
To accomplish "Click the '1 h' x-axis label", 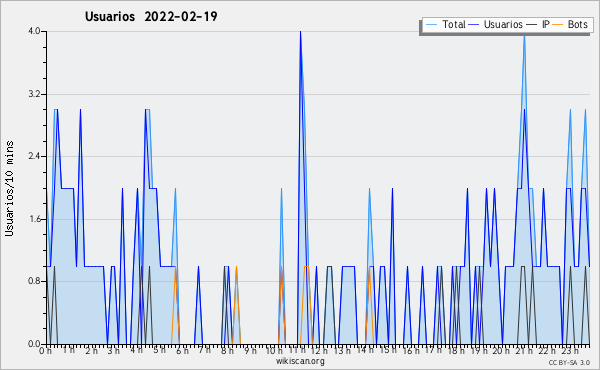I will 68,350.
